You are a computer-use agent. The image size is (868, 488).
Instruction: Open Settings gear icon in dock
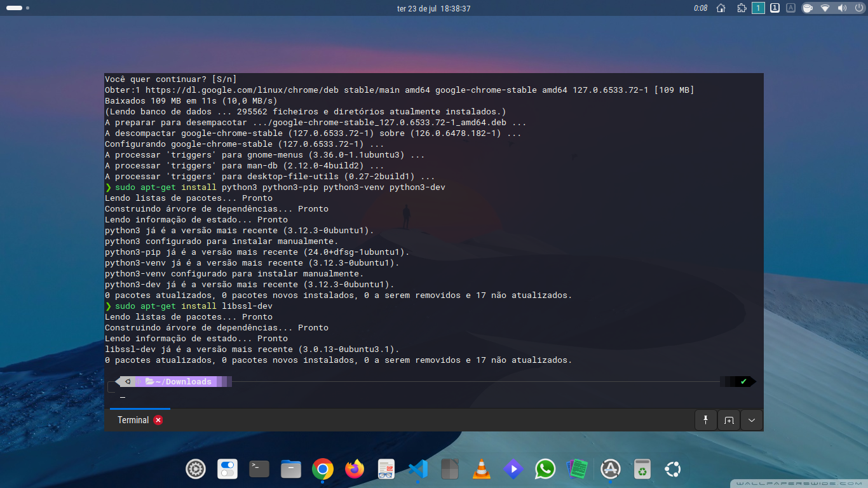coord(196,470)
